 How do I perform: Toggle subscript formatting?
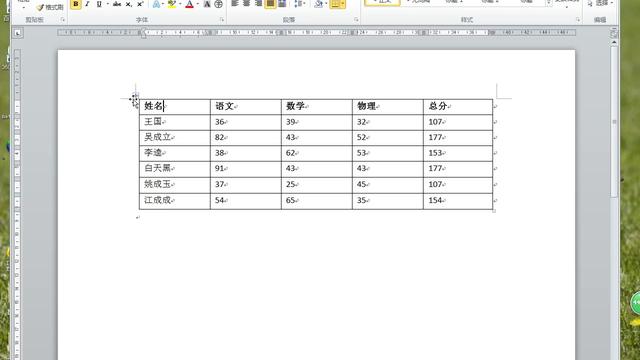[129, 4]
